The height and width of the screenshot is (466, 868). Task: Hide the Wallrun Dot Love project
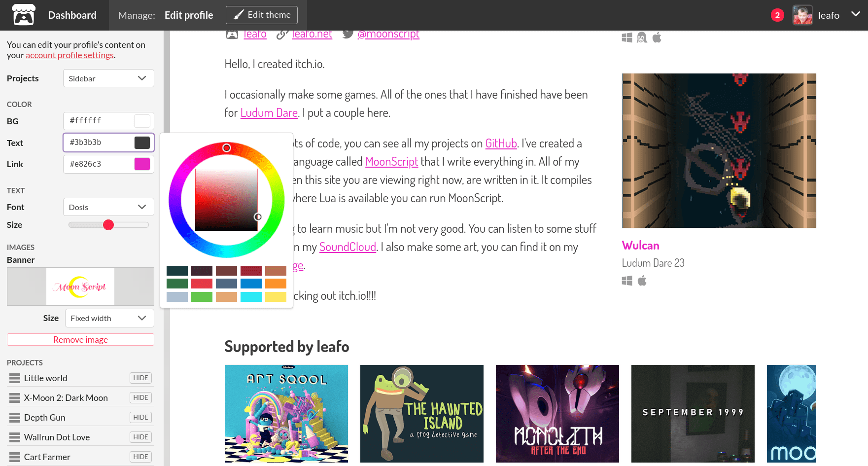(x=140, y=437)
